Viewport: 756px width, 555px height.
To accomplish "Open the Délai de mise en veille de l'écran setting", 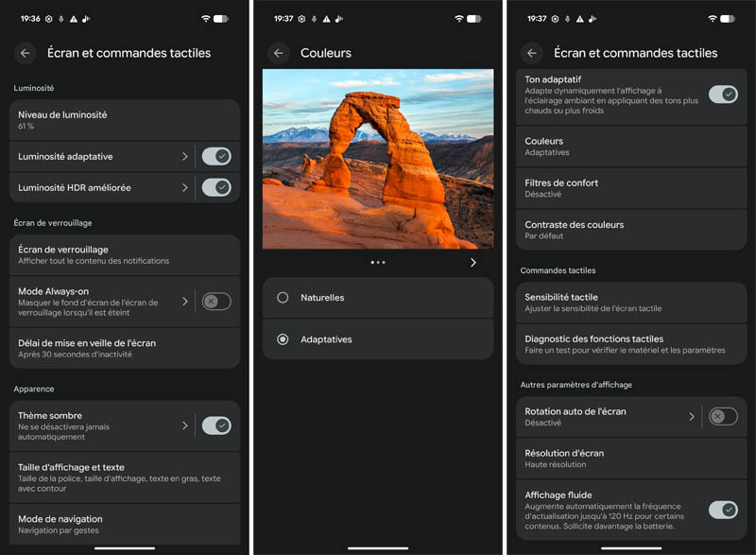I will tap(125, 348).
